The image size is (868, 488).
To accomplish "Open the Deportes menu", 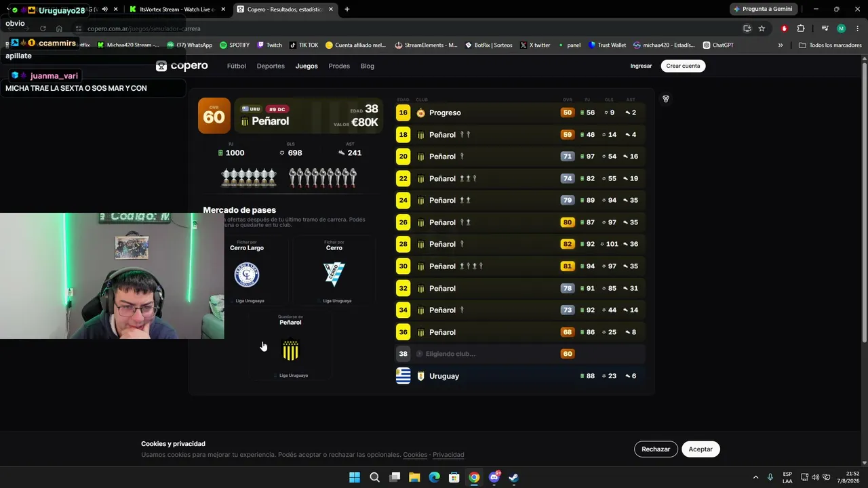I will click(x=271, y=66).
